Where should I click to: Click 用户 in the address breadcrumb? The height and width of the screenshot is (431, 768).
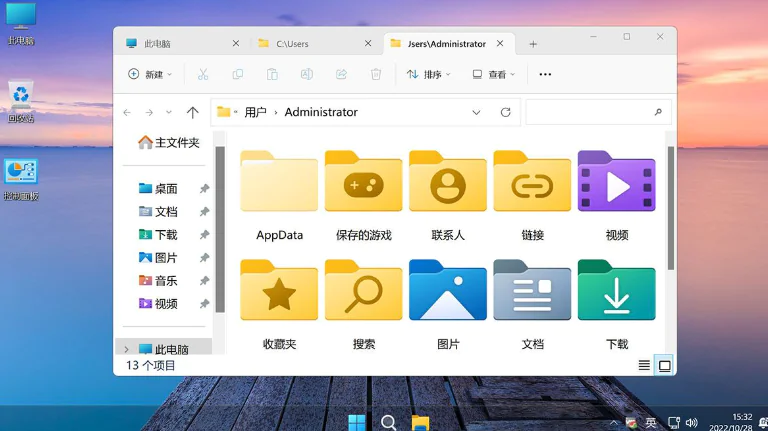[x=255, y=112]
